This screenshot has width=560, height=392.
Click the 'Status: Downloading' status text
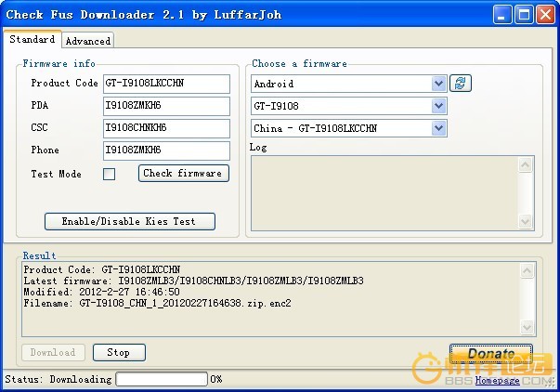coord(59,380)
